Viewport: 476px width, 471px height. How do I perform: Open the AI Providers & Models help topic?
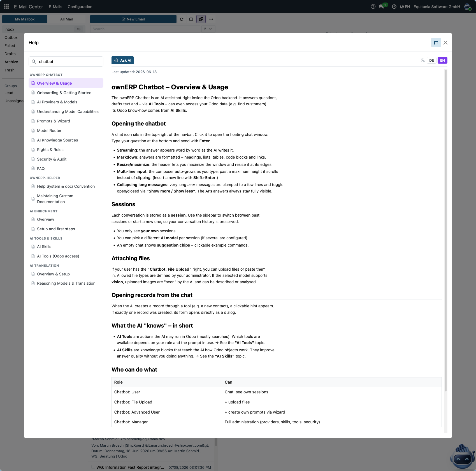(x=66, y=102)
